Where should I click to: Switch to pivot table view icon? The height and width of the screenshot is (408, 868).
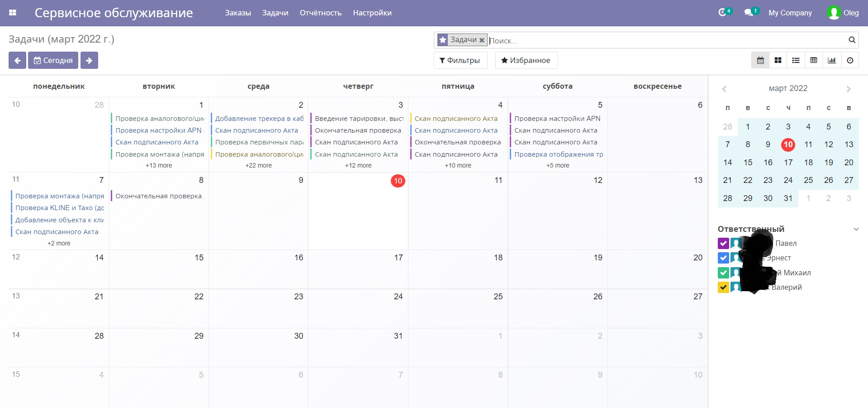[814, 60]
